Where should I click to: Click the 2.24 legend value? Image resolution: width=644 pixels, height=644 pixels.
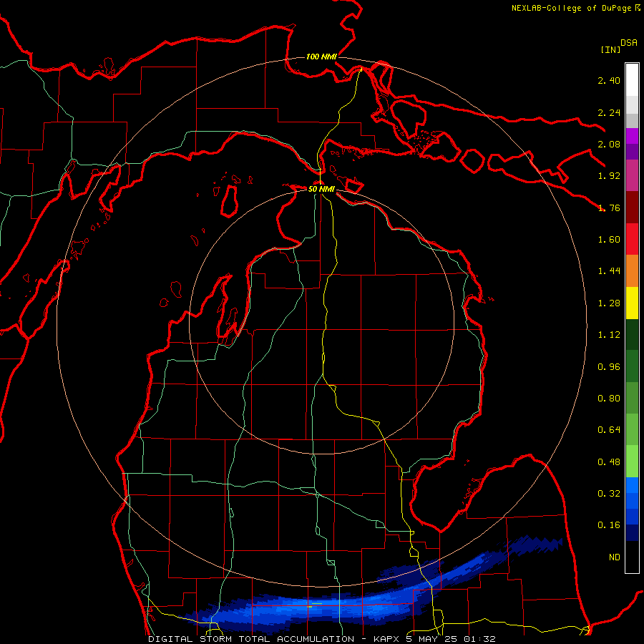(609, 112)
